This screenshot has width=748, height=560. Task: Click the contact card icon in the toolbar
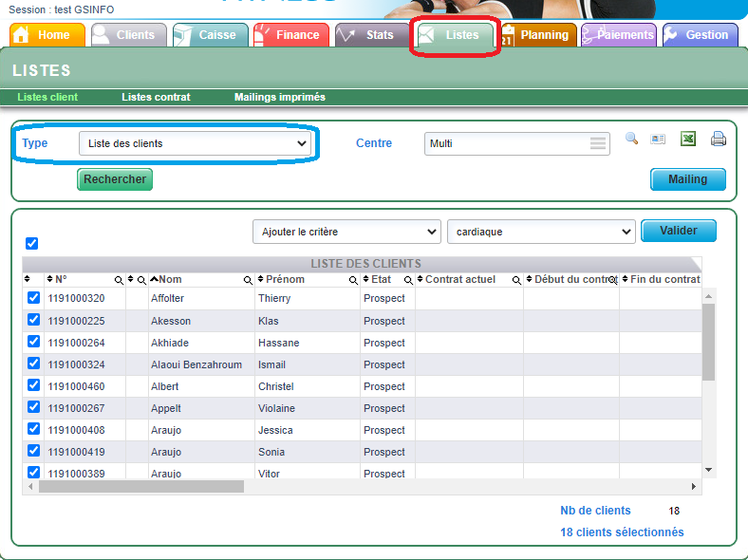click(x=658, y=139)
